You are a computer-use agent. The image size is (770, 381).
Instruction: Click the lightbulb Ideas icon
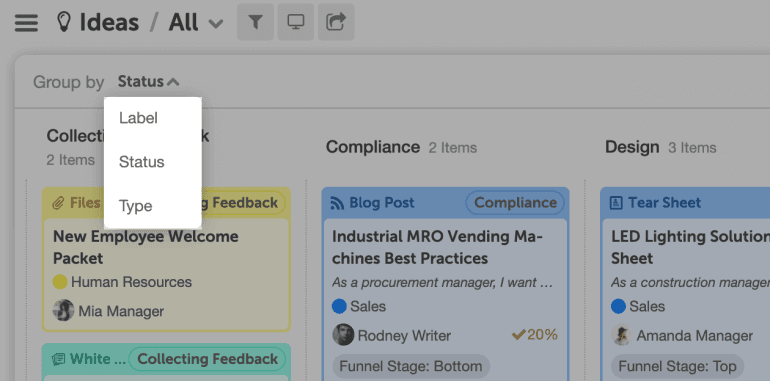64,22
